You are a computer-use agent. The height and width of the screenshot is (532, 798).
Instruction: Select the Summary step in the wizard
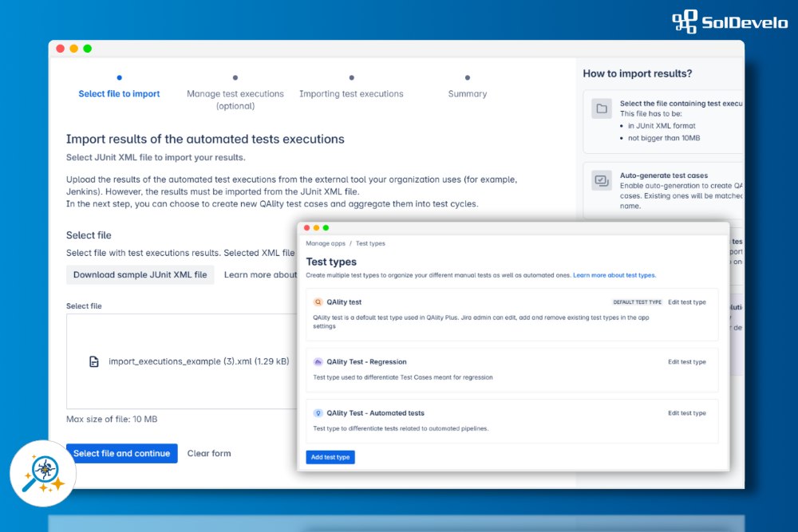(468, 93)
